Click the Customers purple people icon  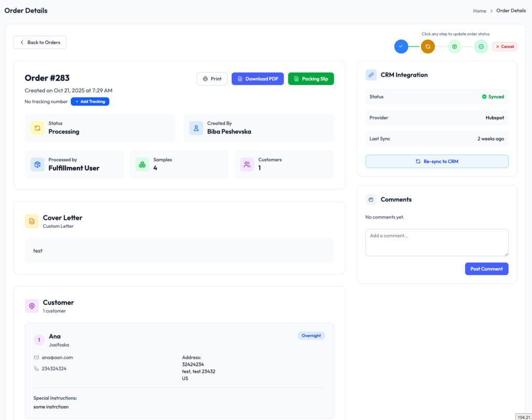247,165
